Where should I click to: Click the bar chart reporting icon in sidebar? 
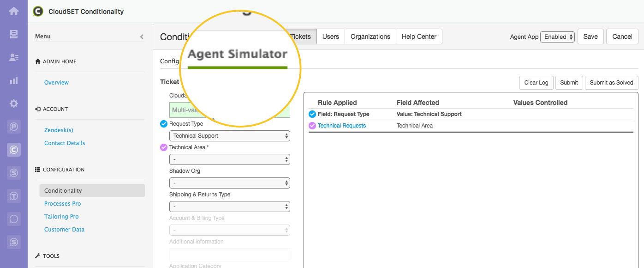(x=13, y=80)
